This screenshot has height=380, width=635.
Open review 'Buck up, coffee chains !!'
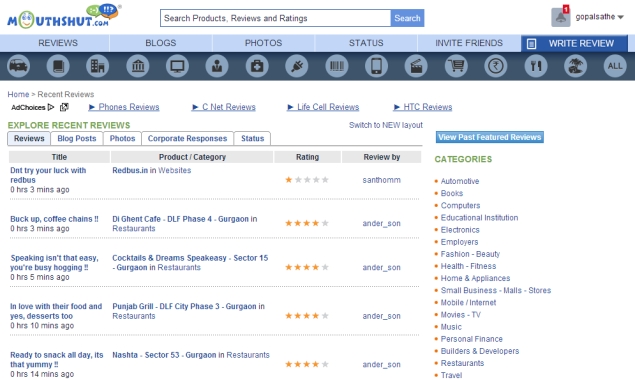tap(54, 219)
